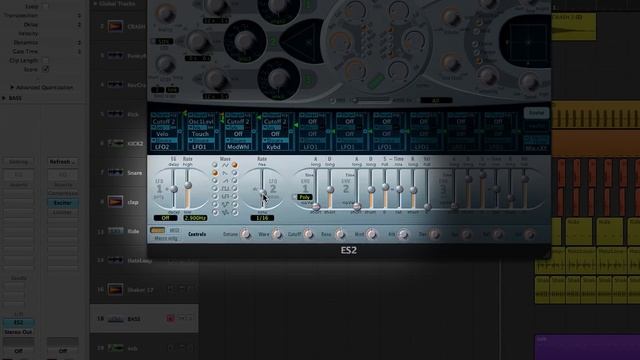Select the CRASH region in arrange area
Image resolution: width=640 pixels, height=360 pixels.
coord(573,26)
